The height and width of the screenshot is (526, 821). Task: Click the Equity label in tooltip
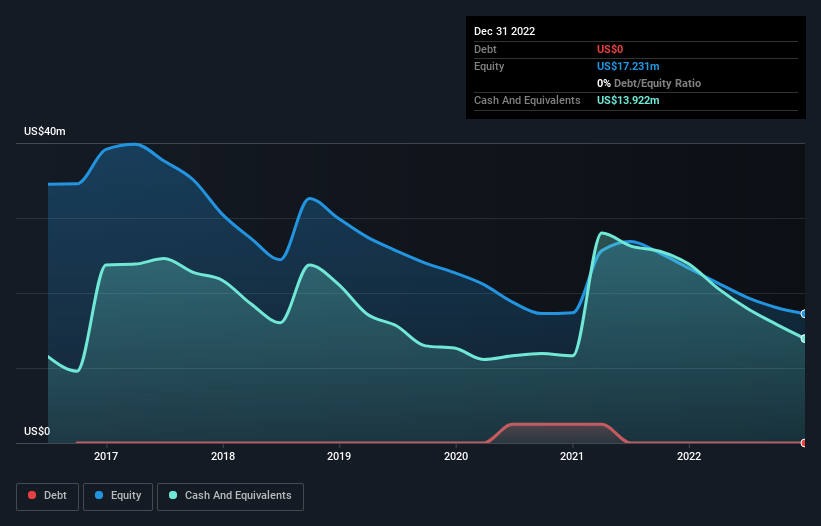point(489,66)
